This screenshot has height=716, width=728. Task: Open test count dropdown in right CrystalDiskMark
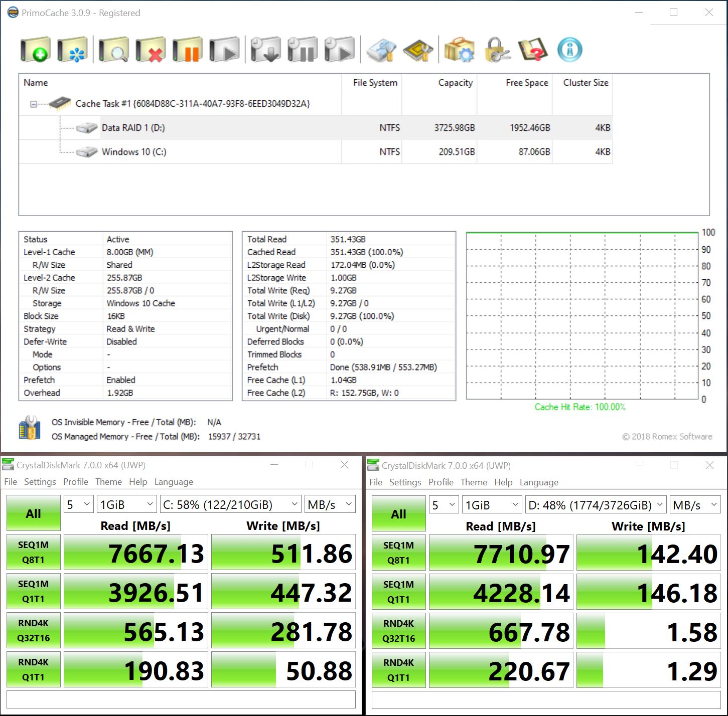point(444,505)
